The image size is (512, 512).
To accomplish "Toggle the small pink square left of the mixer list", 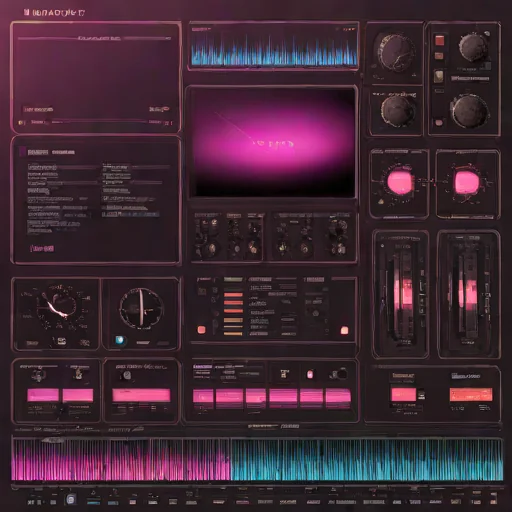I will tap(201, 330).
